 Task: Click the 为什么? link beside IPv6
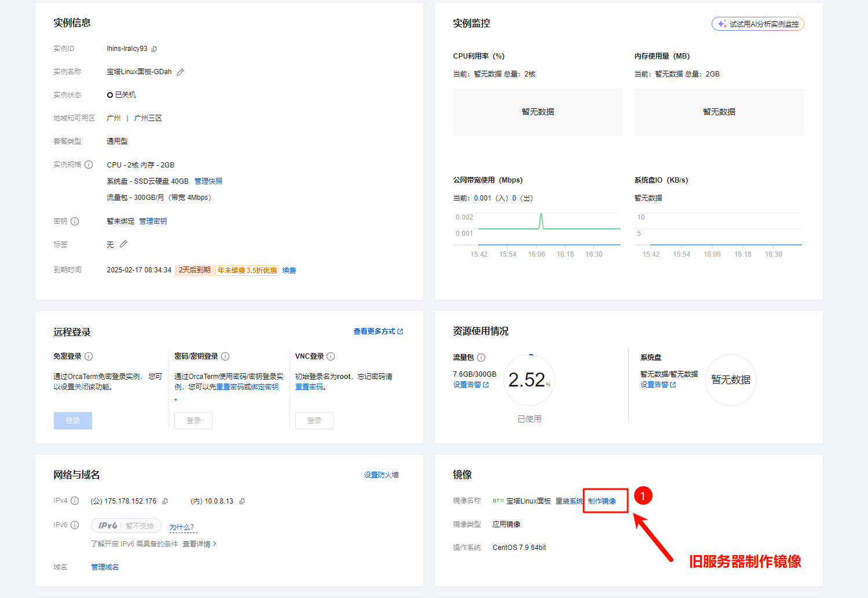[x=182, y=527]
